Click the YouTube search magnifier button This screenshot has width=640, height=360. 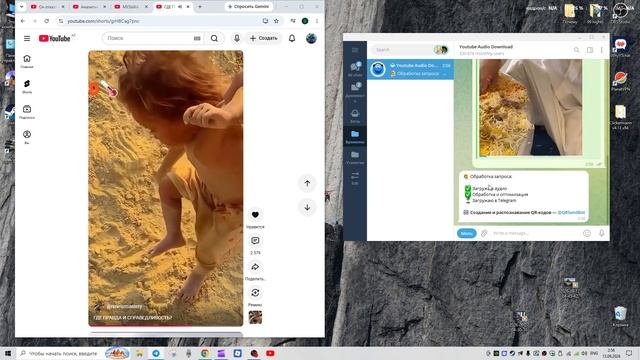[214, 38]
